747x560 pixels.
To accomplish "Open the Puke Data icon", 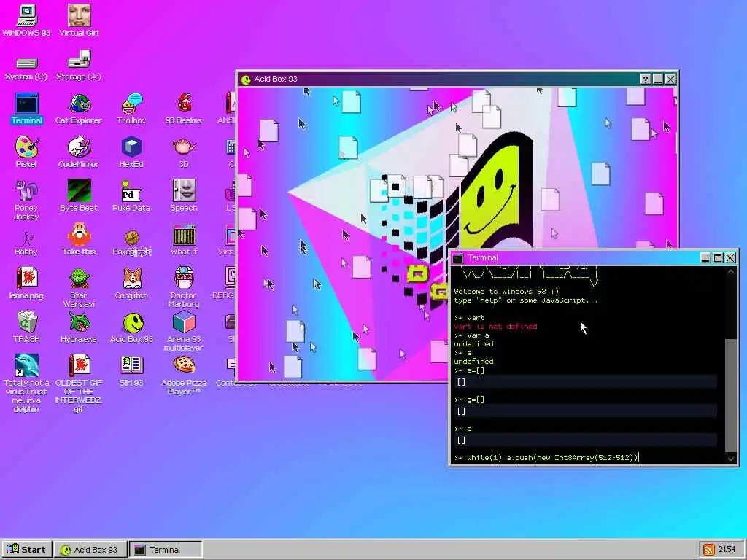I will [131, 195].
